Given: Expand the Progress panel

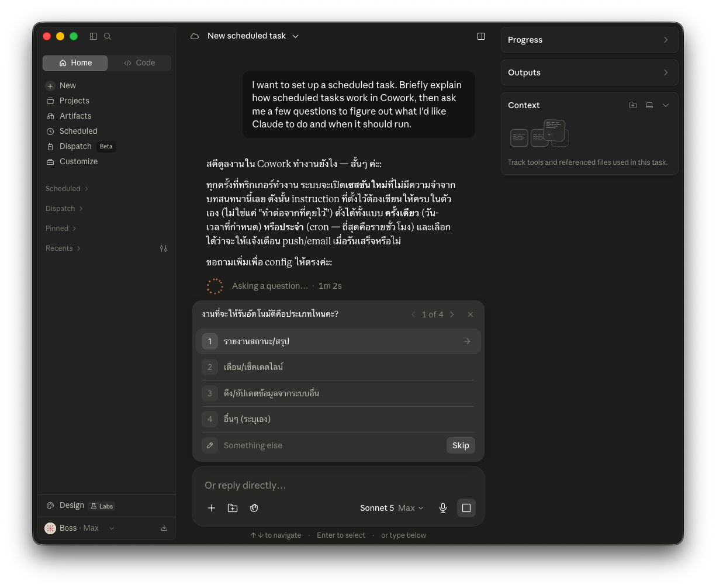Looking at the screenshot, I should (x=590, y=40).
